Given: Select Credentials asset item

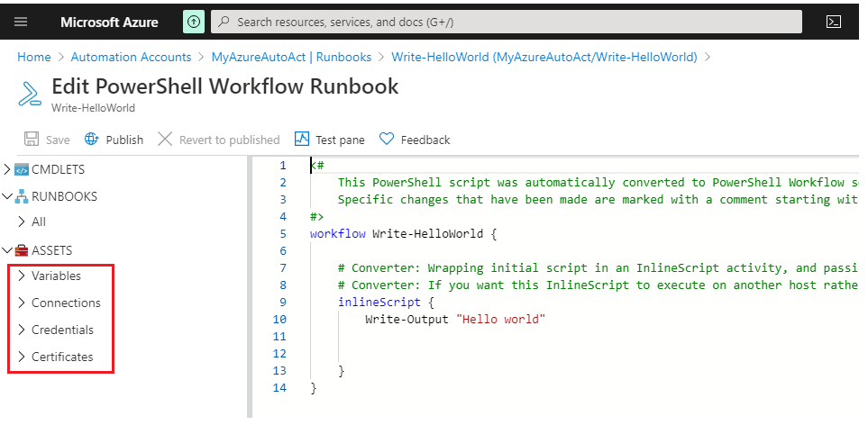Looking at the screenshot, I should (x=62, y=330).
